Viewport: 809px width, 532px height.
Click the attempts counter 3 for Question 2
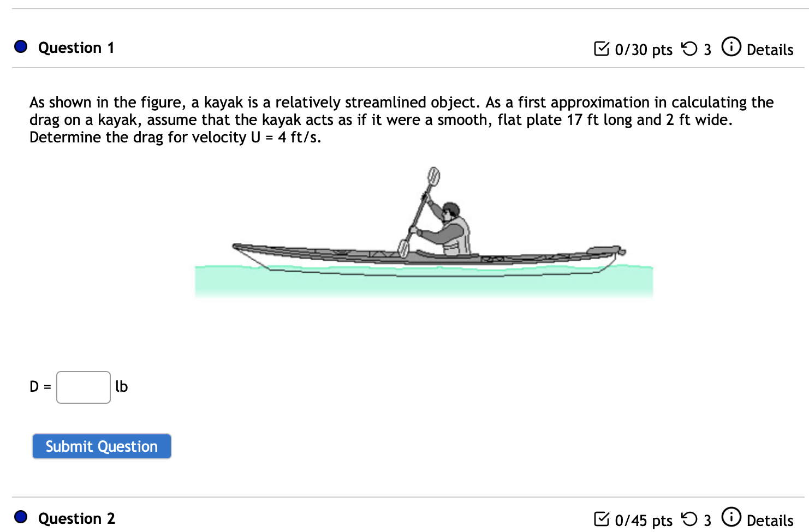tap(708, 520)
